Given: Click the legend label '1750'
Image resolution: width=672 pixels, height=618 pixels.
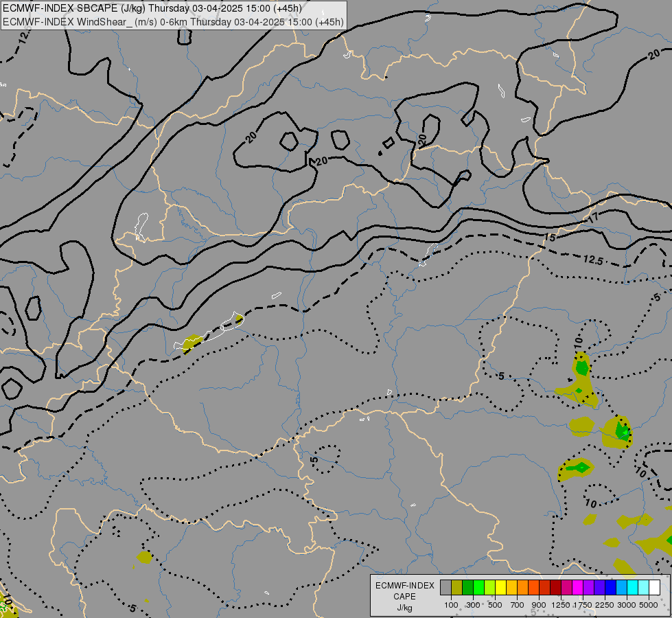Looking at the screenshot, I should (x=583, y=605).
